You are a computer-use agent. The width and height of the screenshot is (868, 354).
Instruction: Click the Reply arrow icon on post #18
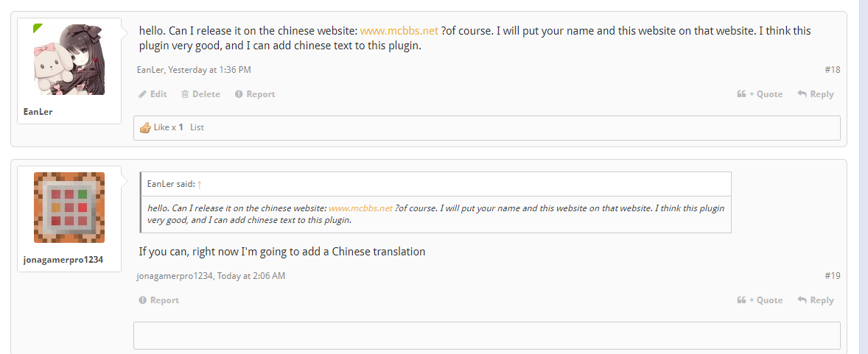802,94
